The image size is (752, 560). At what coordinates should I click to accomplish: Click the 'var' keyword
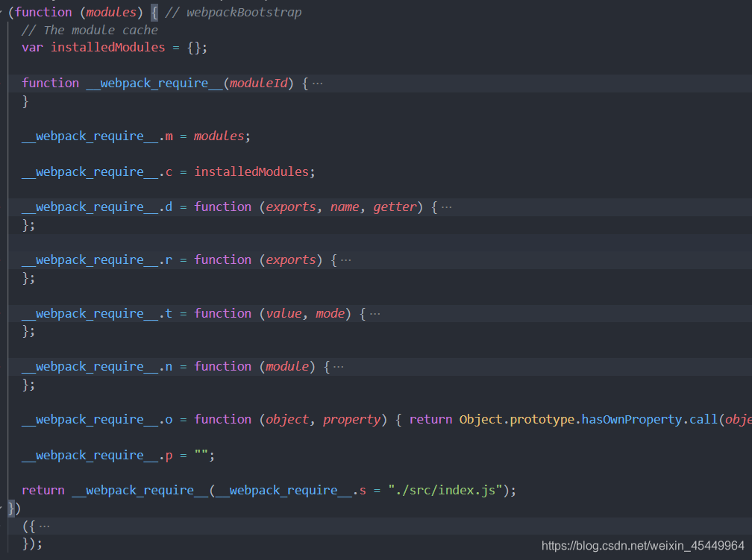point(32,48)
